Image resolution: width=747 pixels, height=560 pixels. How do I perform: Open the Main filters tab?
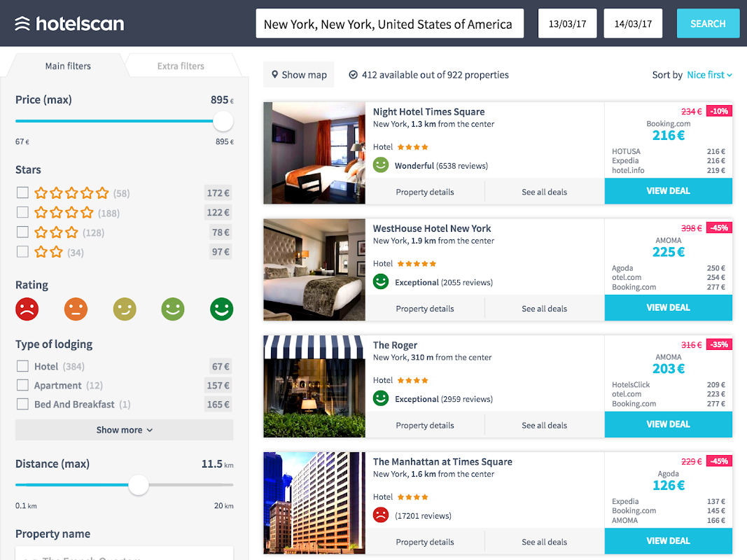click(x=68, y=66)
